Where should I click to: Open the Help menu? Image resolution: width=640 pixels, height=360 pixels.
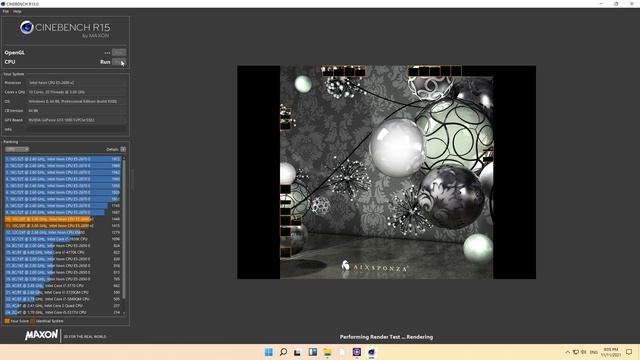pyautogui.click(x=17, y=11)
